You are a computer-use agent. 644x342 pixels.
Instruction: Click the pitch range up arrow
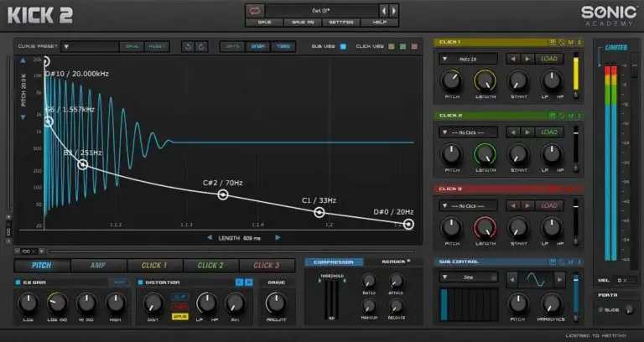[23, 60]
